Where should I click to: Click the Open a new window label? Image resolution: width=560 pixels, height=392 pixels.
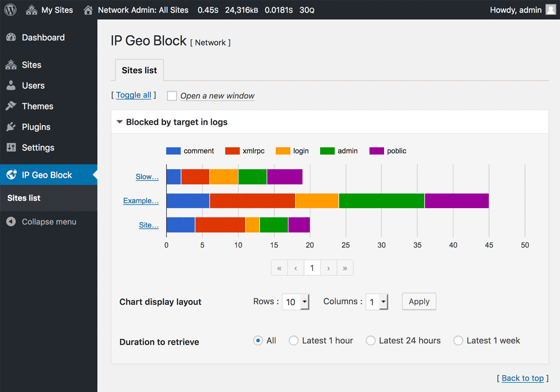click(217, 96)
